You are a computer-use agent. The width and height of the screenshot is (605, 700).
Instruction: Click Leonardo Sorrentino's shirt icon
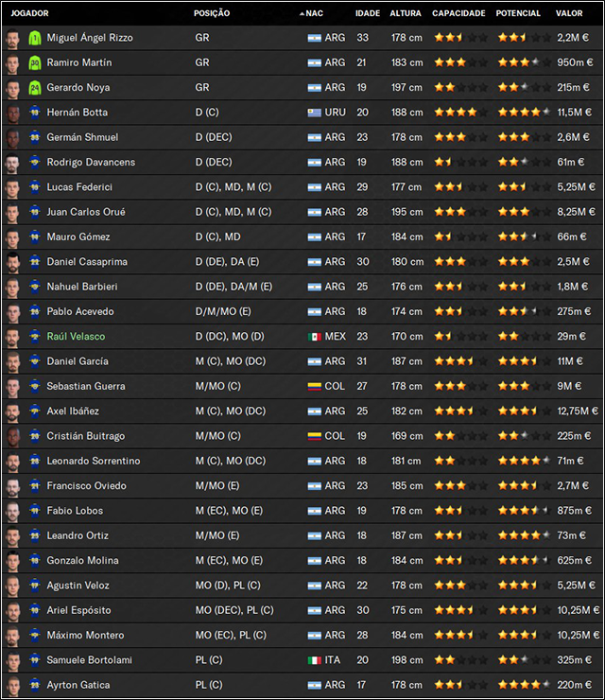point(35,462)
